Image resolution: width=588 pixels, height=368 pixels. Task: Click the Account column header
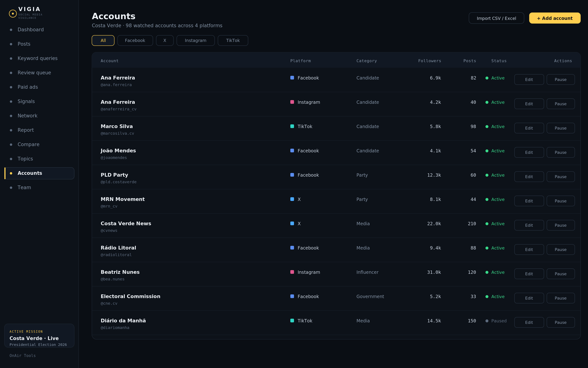(110, 61)
